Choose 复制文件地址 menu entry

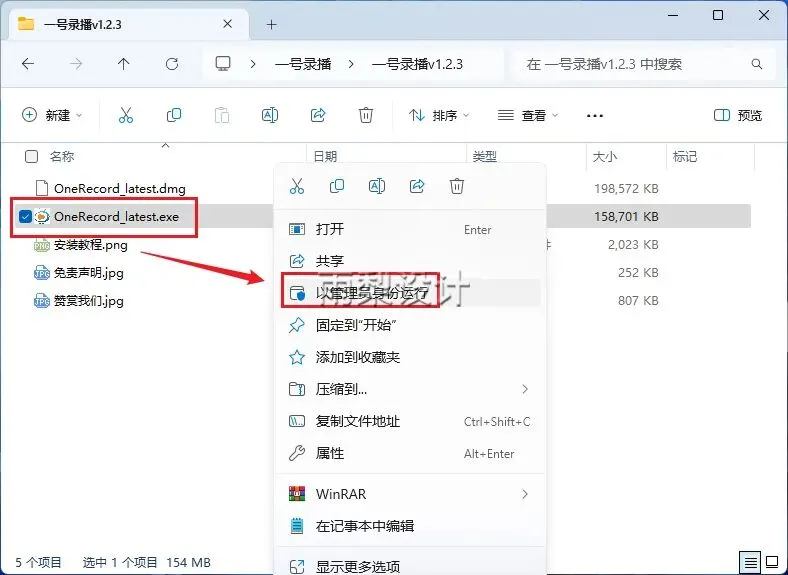(410, 421)
